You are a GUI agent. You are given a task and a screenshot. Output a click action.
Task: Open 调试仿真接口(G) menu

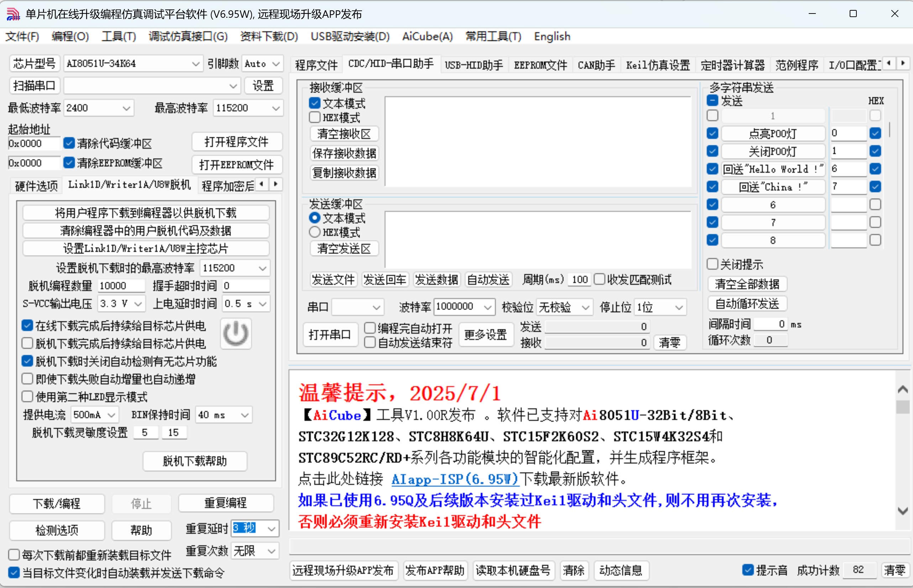[188, 36]
